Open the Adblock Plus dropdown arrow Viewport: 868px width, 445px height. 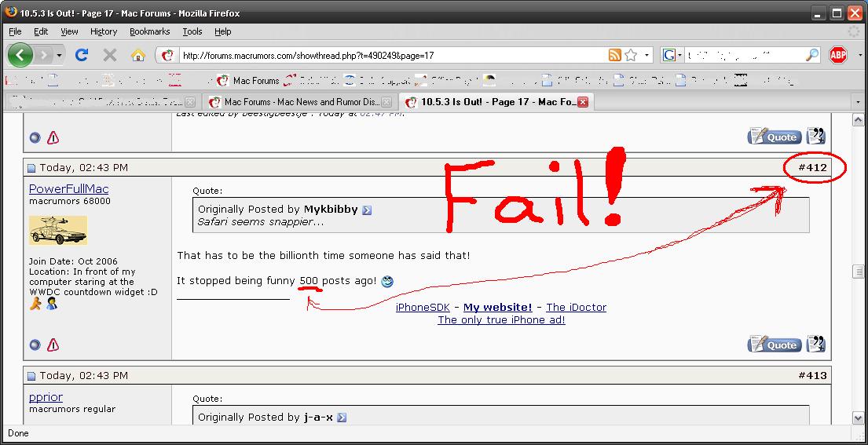860,55
